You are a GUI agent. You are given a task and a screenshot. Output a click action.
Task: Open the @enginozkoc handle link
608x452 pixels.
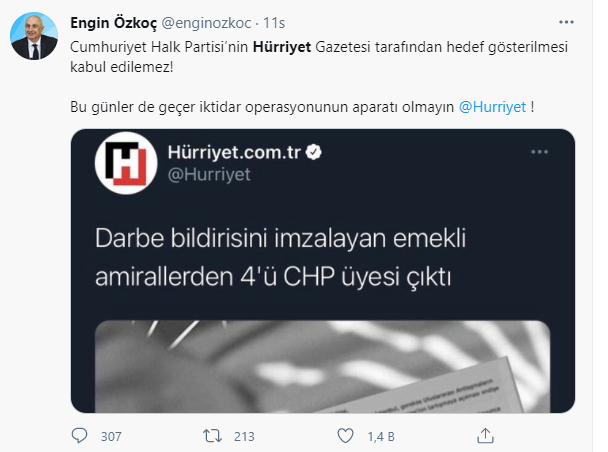(206, 23)
